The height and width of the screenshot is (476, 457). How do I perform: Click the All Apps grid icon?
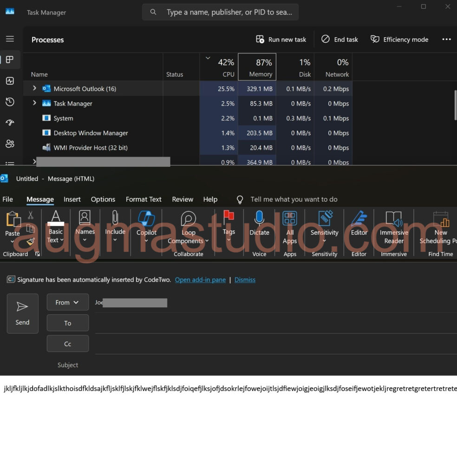[290, 219]
